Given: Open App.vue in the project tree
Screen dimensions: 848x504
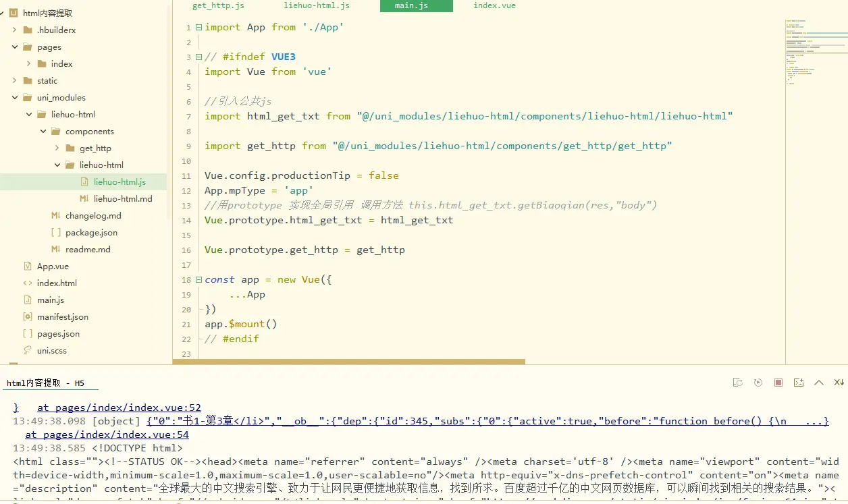Looking at the screenshot, I should [53, 267].
